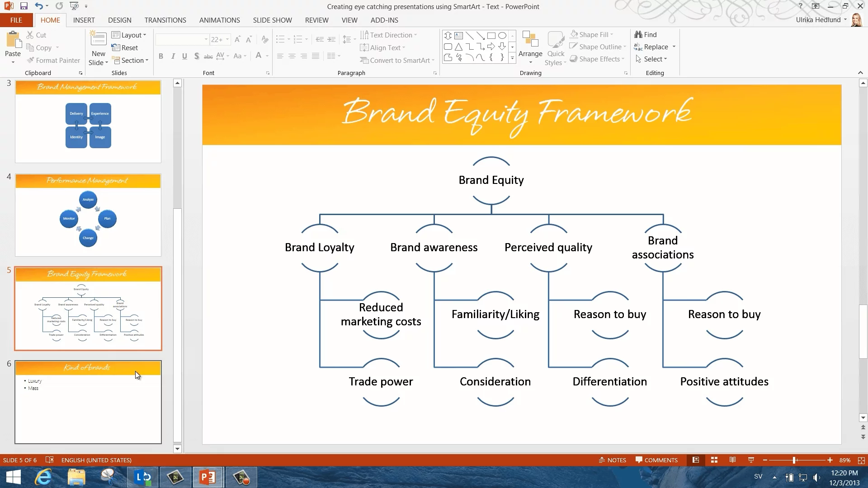Click Comments button in status bar
The height and width of the screenshot is (488, 868).
(656, 460)
